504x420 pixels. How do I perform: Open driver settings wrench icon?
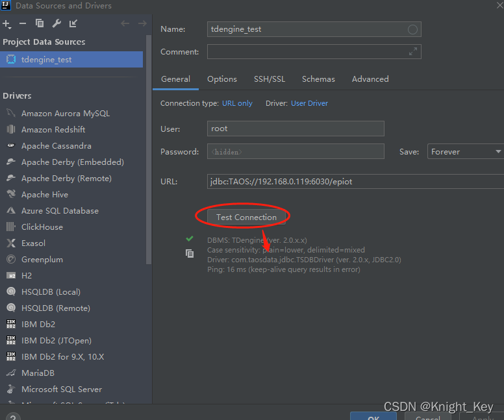[x=57, y=23]
